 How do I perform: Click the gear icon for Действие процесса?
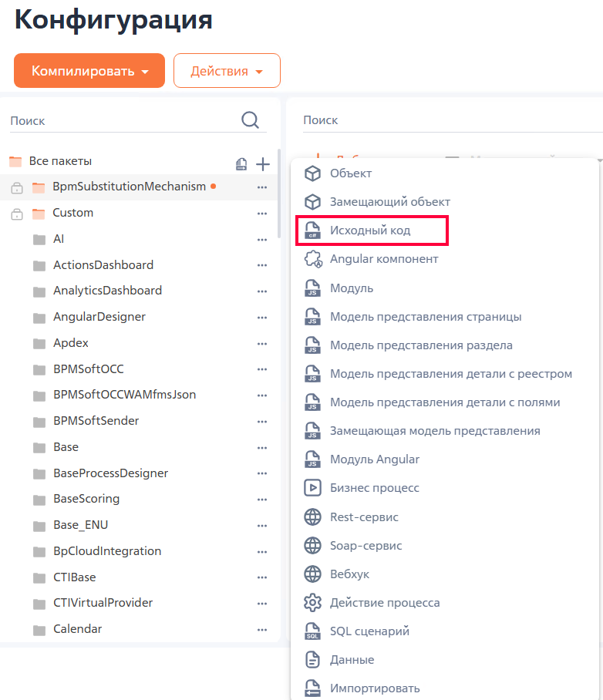click(x=312, y=603)
